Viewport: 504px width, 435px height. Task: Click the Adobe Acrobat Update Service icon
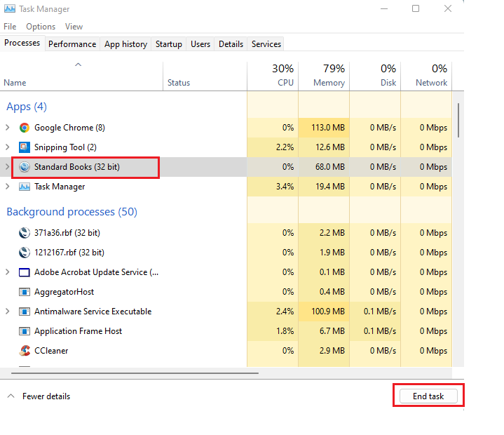click(x=25, y=272)
